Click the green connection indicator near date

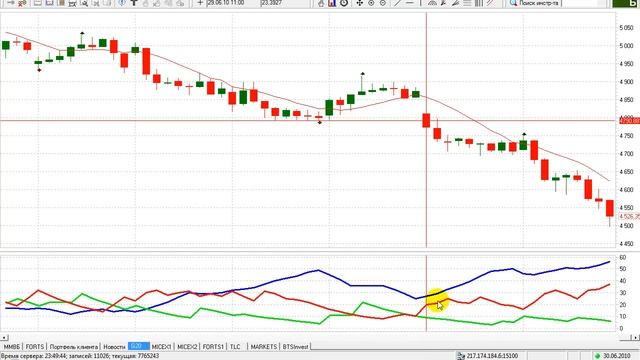598,356
